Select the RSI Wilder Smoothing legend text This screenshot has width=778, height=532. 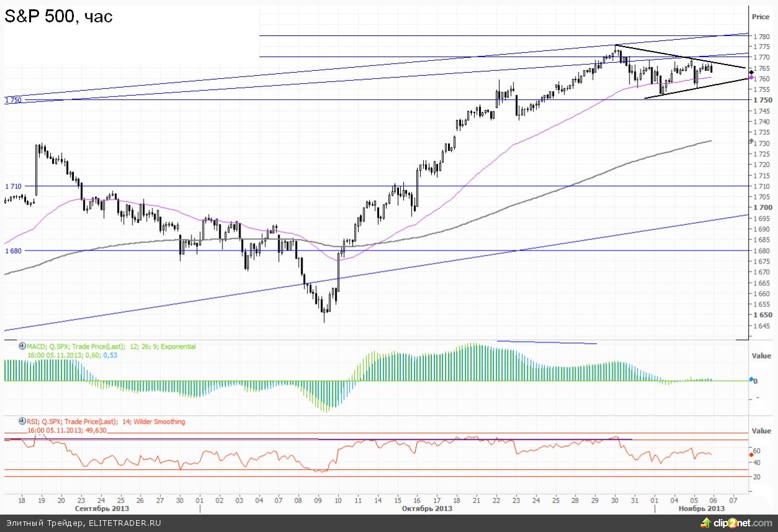click(106, 421)
